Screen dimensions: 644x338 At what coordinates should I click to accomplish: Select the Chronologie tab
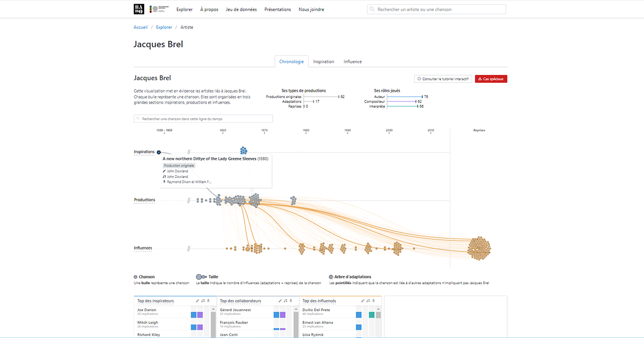[x=291, y=62]
